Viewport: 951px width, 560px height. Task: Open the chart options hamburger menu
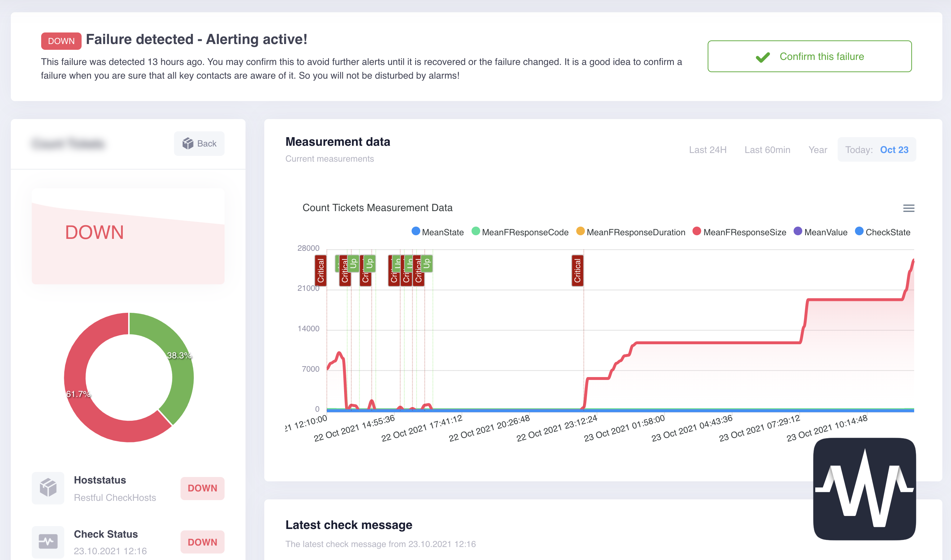coord(908,208)
